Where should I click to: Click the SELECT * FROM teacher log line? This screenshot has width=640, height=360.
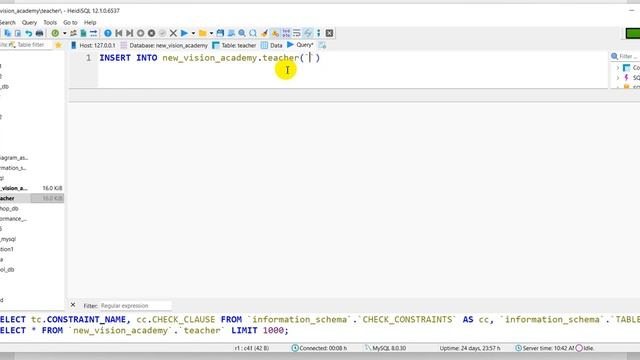144,330
